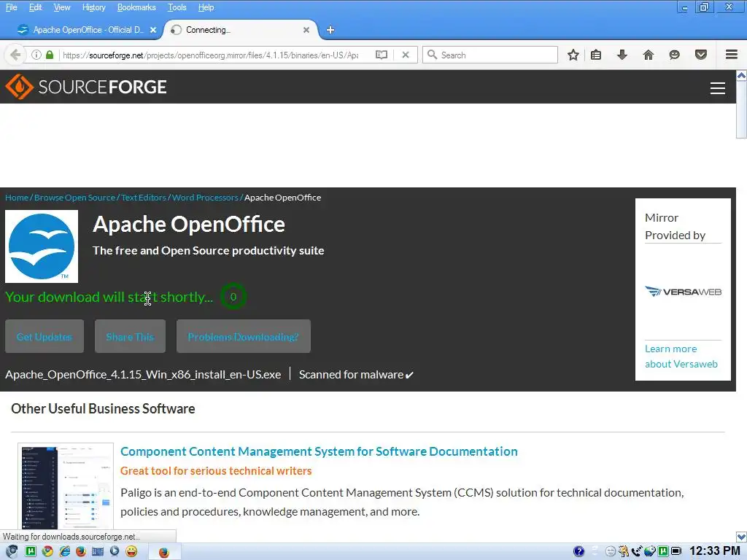Screen dimensions: 747x560
Task: Open the View menu
Action: pyautogui.click(x=62, y=7)
